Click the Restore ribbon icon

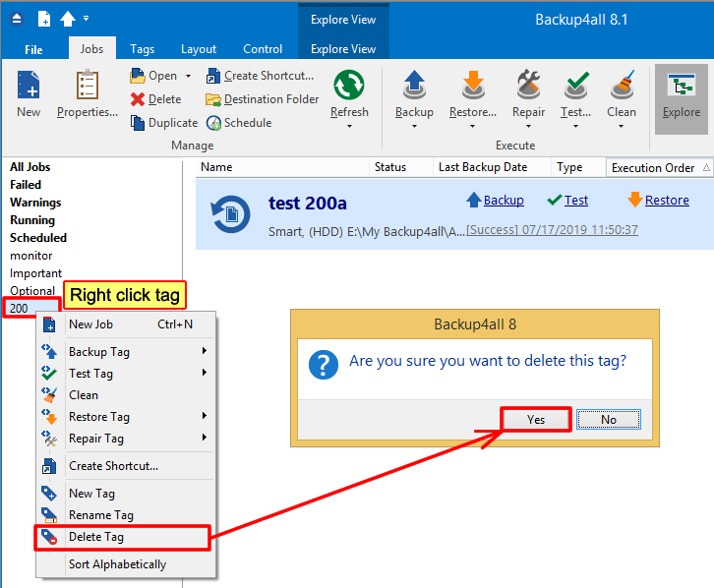[473, 86]
